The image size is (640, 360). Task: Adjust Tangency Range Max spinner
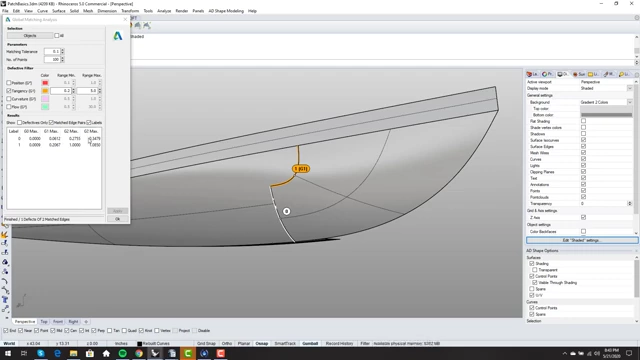(x=100, y=91)
